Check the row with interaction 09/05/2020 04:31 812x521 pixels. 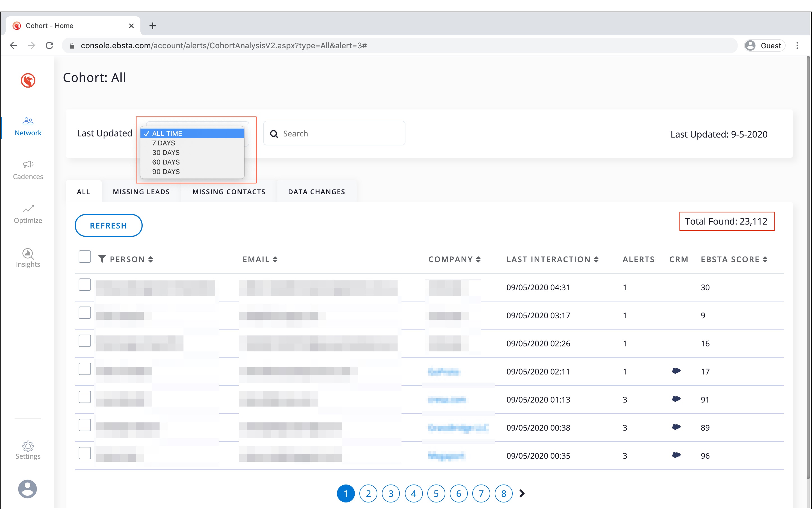point(85,285)
